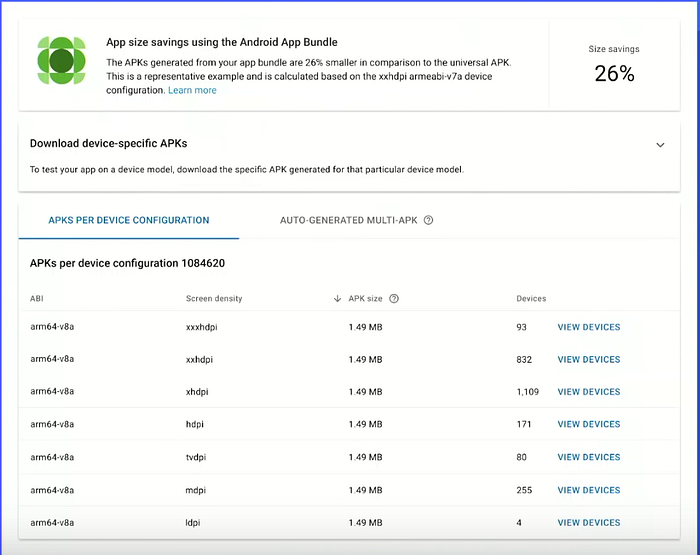Image resolution: width=700 pixels, height=555 pixels.
Task: View devices for the mdpi configuration
Action: pos(589,490)
